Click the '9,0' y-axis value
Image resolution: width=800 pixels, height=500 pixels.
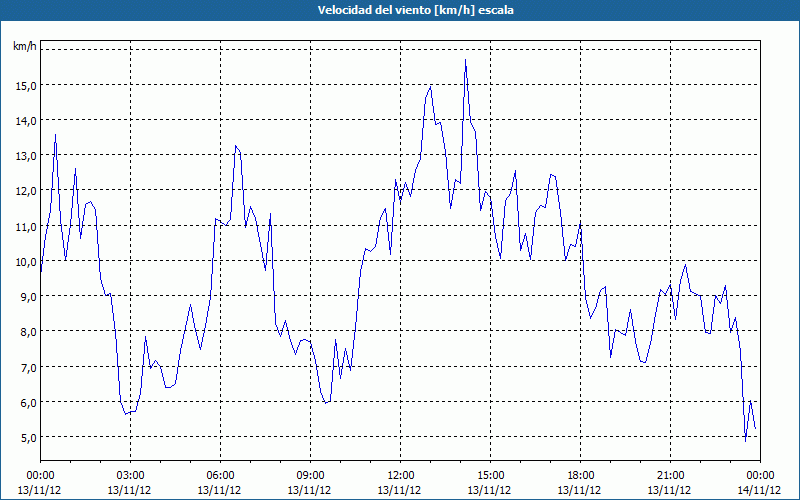[28, 297]
